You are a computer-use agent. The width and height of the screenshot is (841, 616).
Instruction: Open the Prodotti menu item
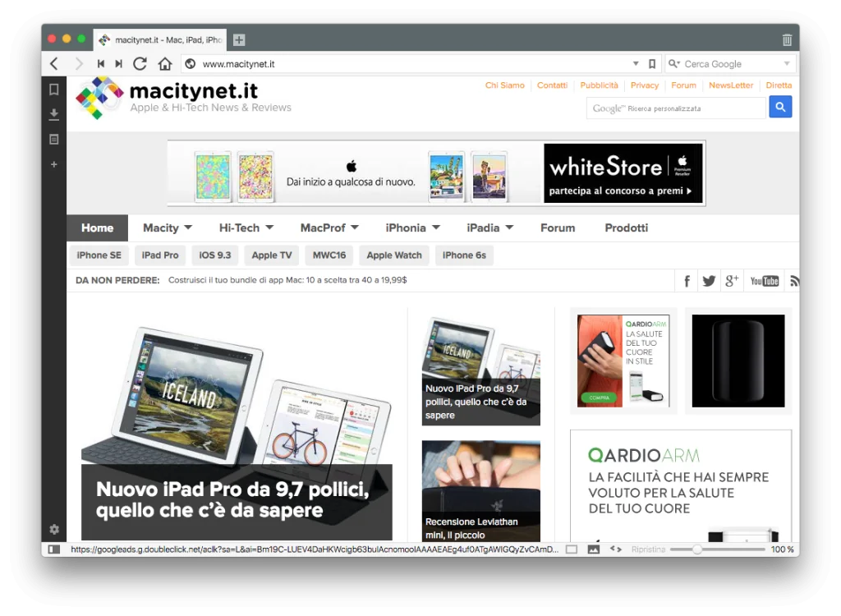(x=627, y=228)
